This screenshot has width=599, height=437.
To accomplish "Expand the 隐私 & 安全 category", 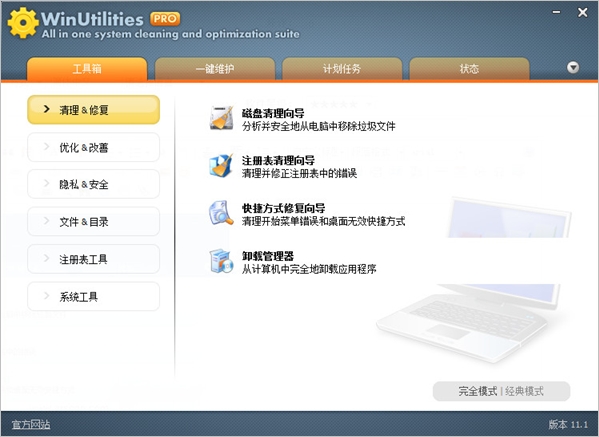I will point(94,185).
